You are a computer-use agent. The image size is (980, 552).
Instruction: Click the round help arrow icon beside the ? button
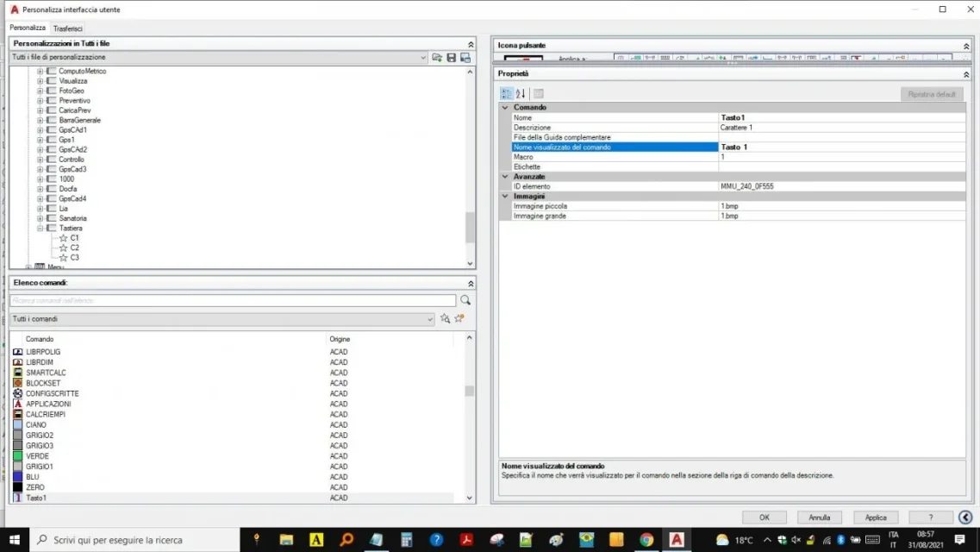coord(965,517)
